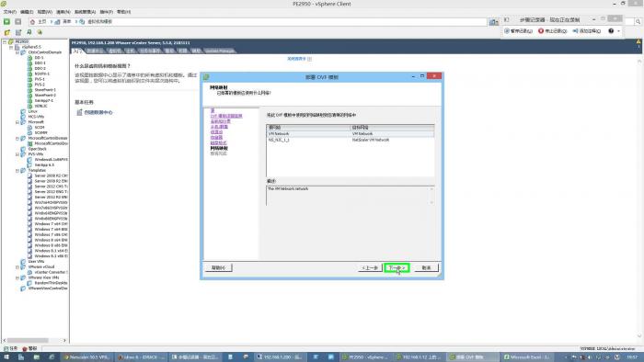Screen dimensions: 644x362
Task: Click the first icon in the second toolbar row
Action: point(7,32)
